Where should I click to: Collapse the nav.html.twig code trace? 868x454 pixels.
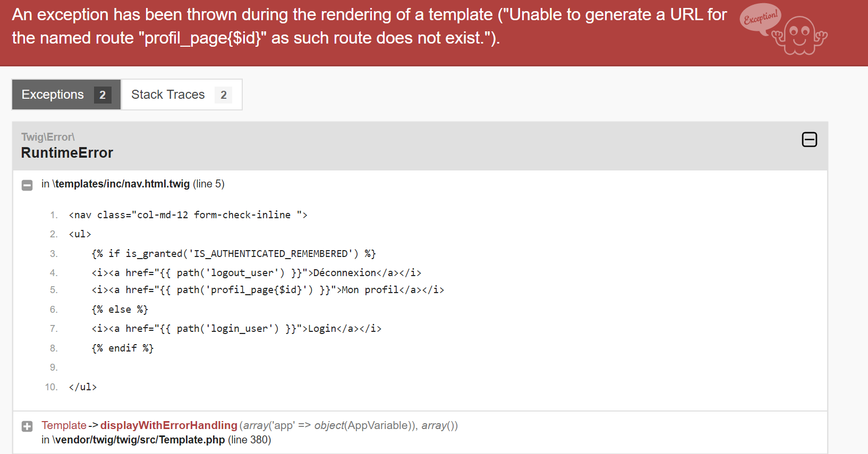click(x=27, y=185)
